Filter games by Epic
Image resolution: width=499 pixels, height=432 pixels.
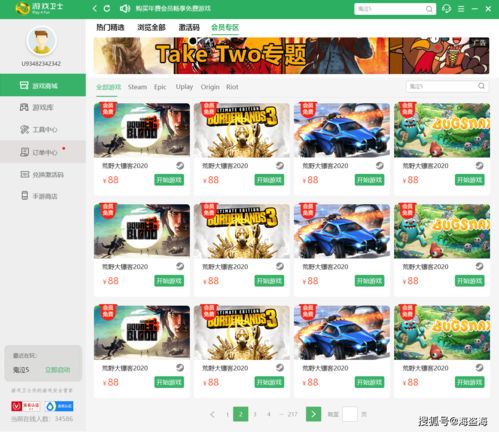(160, 87)
